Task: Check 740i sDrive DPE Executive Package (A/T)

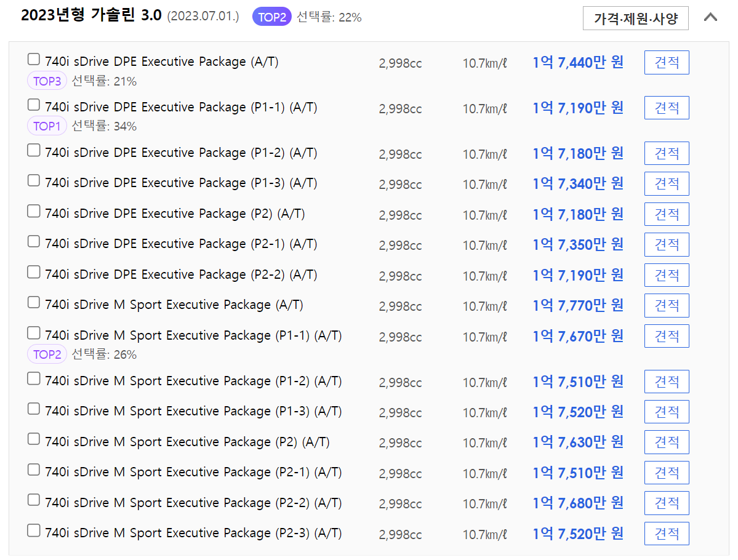Action: pyautogui.click(x=33, y=59)
